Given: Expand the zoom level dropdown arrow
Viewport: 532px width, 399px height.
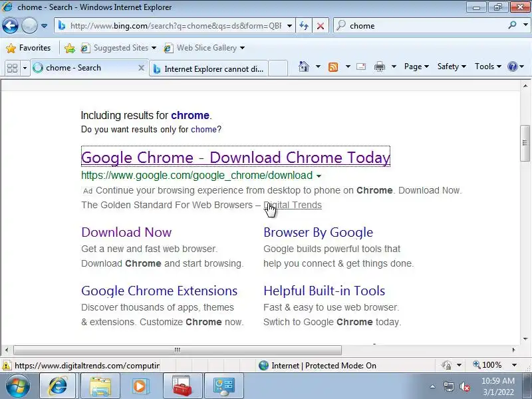Looking at the screenshot, I should pos(514,365).
